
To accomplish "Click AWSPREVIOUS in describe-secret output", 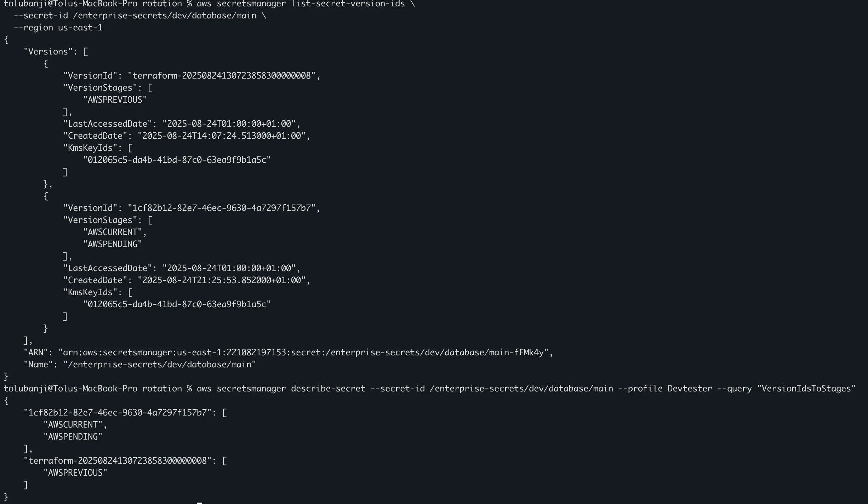I will 75,473.
